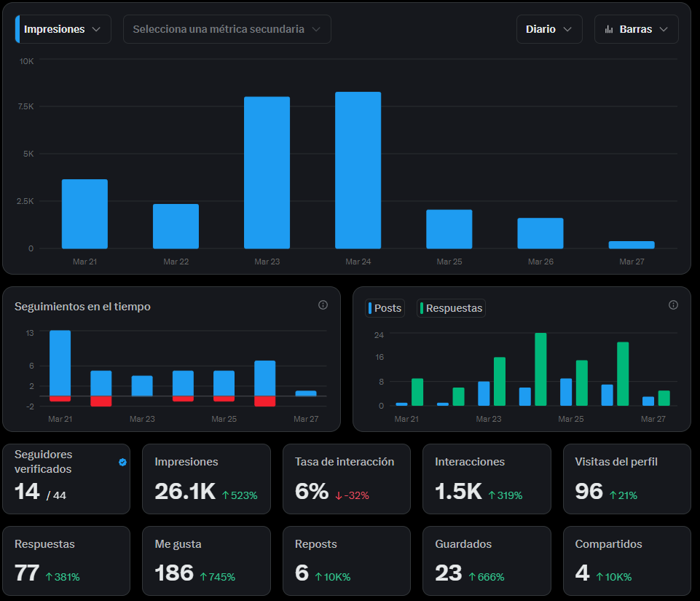Image resolution: width=700 pixels, height=601 pixels.
Task: Click the verified badge on Seguidores verificados
Action: coord(122,462)
